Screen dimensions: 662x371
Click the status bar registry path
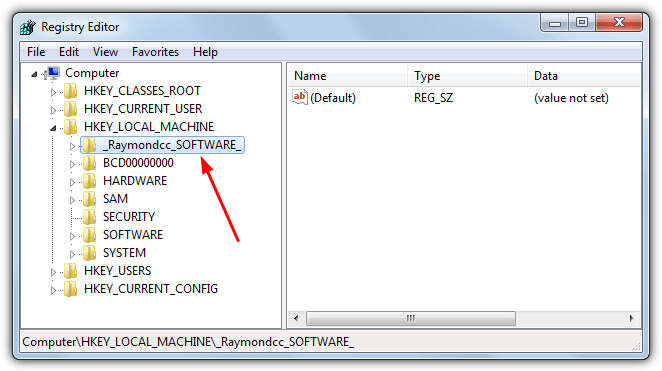[x=188, y=342]
